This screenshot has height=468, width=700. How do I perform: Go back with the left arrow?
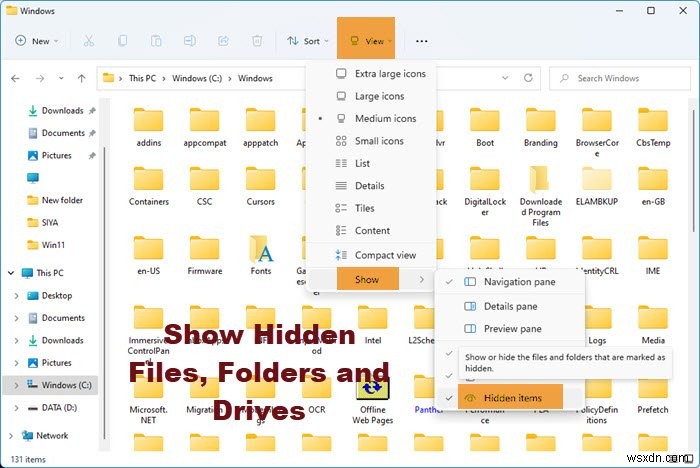[16, 79]
